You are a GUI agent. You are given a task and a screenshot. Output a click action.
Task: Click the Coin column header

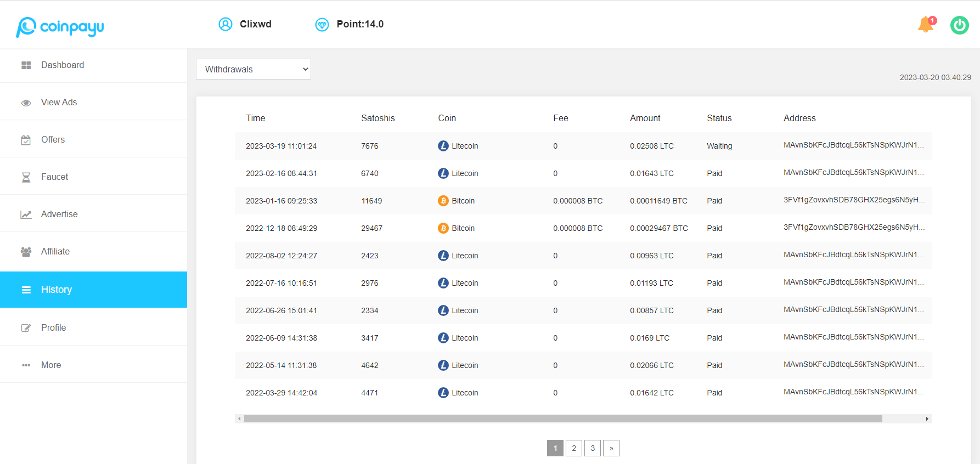[x=447, y=118]
